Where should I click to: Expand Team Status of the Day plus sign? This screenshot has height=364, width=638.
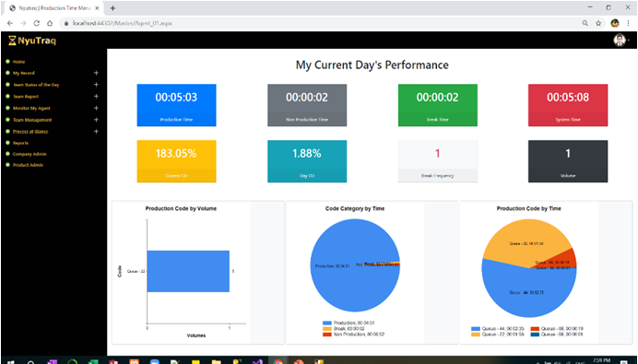96,85
